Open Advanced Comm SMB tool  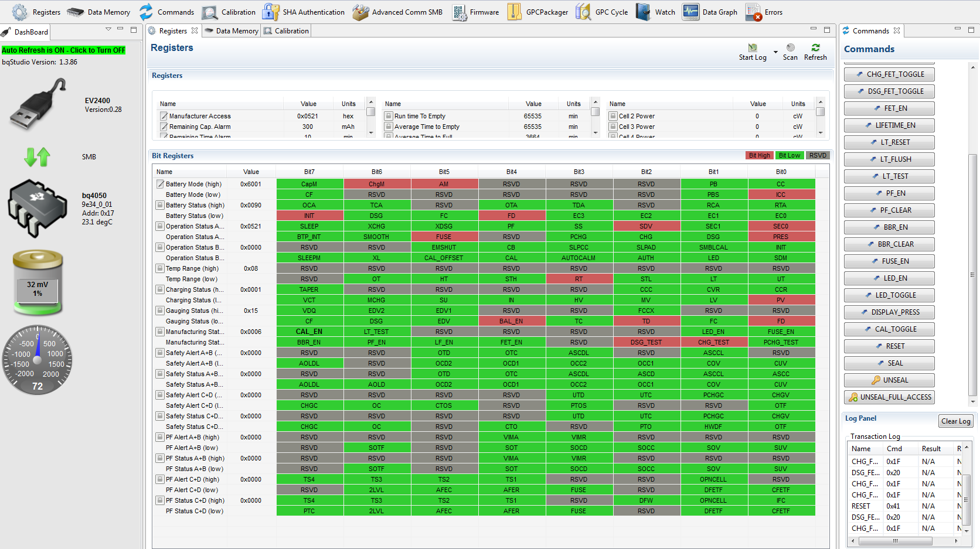tap(397, 12)
